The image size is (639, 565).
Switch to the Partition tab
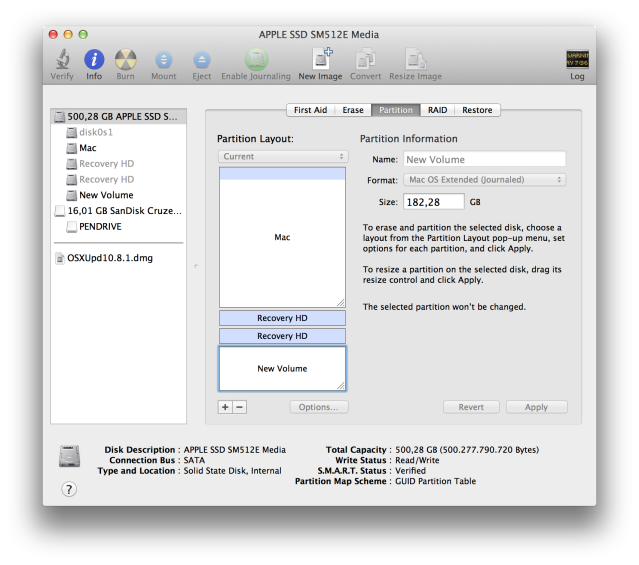coord(396,110)
